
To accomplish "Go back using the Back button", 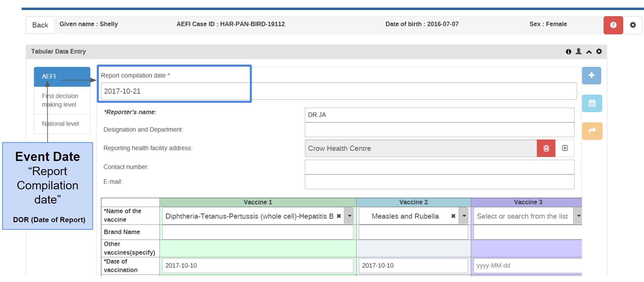I will 40,25.
